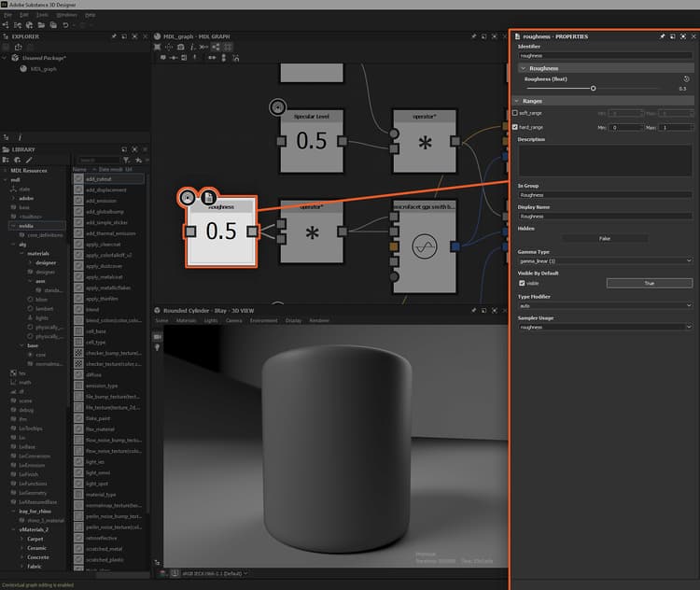This screenshot has height=590, width=700.
Task: Click the Library search field
Action: pos(98,160)
